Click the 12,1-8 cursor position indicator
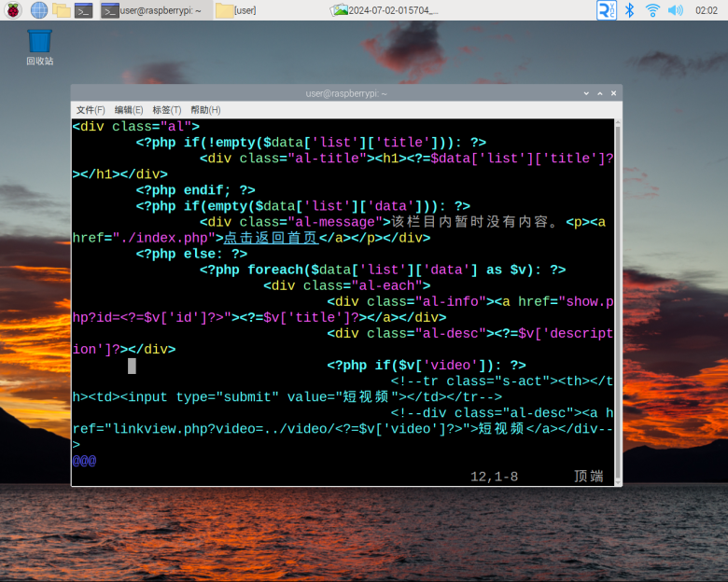 click(494, 477)
